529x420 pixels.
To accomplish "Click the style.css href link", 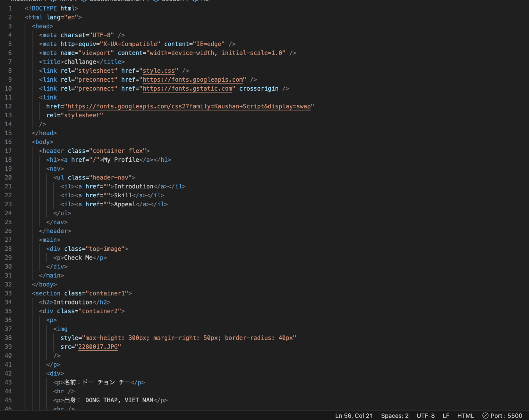I will 159,71.
